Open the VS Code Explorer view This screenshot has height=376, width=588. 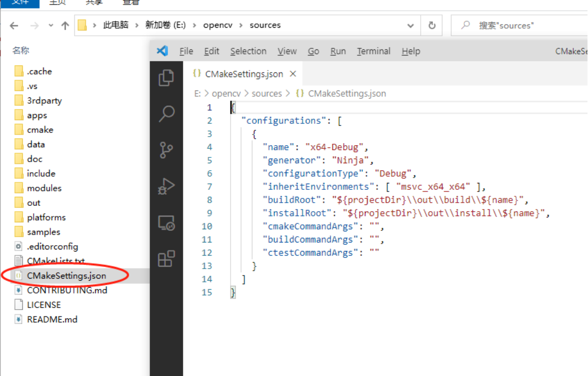[166, 78]
